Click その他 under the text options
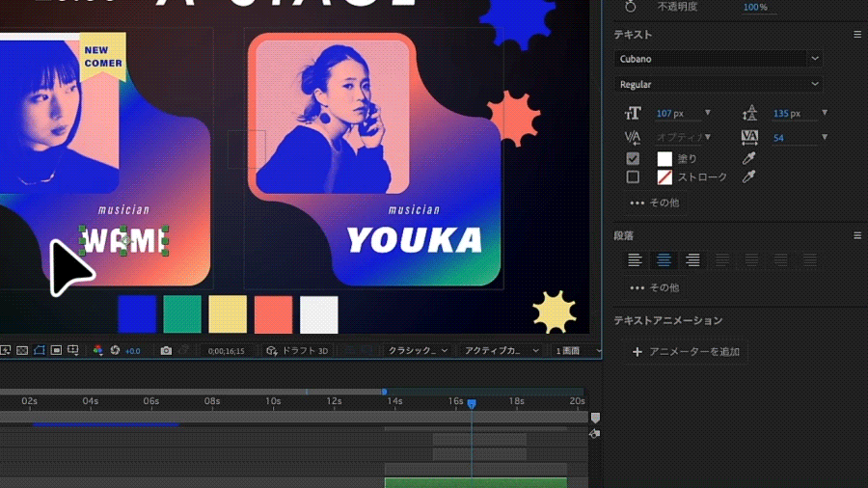Viewport: 868px width, 488px height. [x=654, y=203]
